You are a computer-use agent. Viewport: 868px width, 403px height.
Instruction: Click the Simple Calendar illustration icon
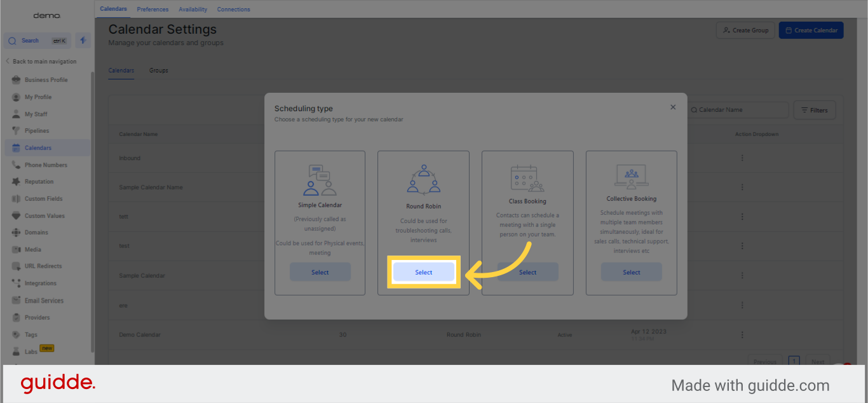320,180
